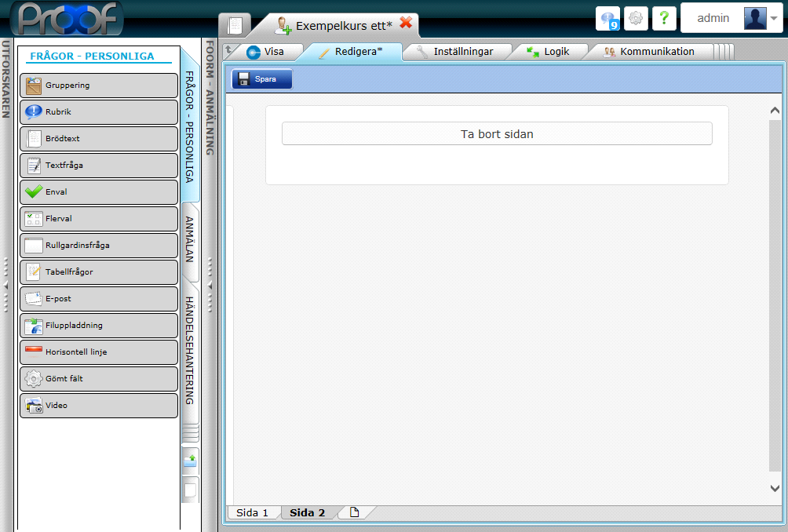Open the settings gear in header
Viewport: 788px width, 532px height.
636,18
